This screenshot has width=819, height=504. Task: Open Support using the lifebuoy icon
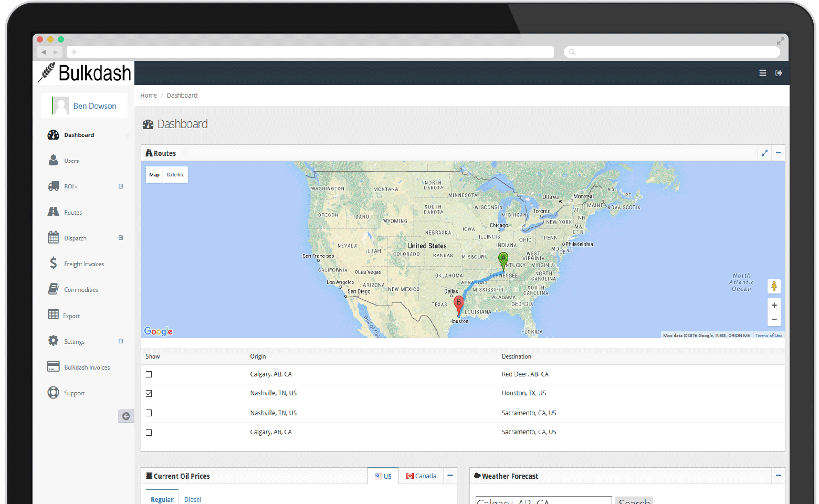coord(53,393)
